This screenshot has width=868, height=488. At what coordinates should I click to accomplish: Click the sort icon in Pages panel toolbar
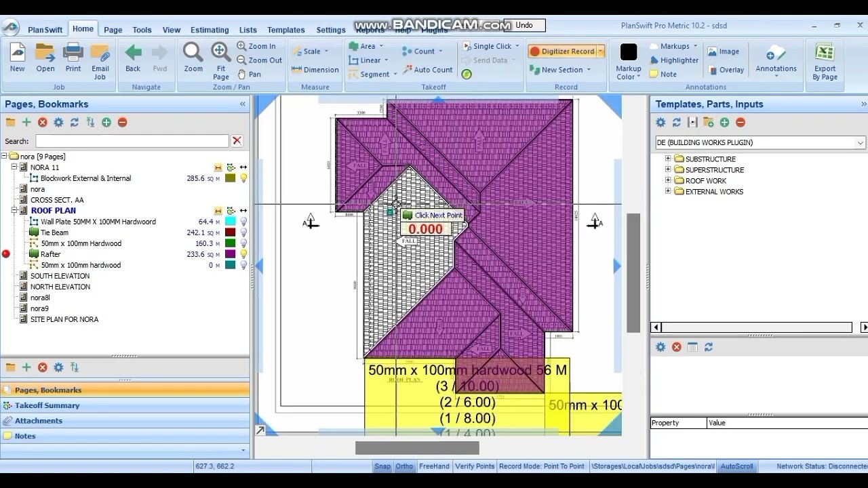(x=90, y=123)
